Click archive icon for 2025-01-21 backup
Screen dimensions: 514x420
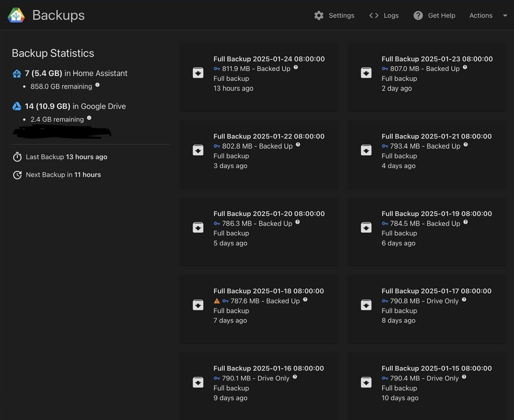coord(366,150)
